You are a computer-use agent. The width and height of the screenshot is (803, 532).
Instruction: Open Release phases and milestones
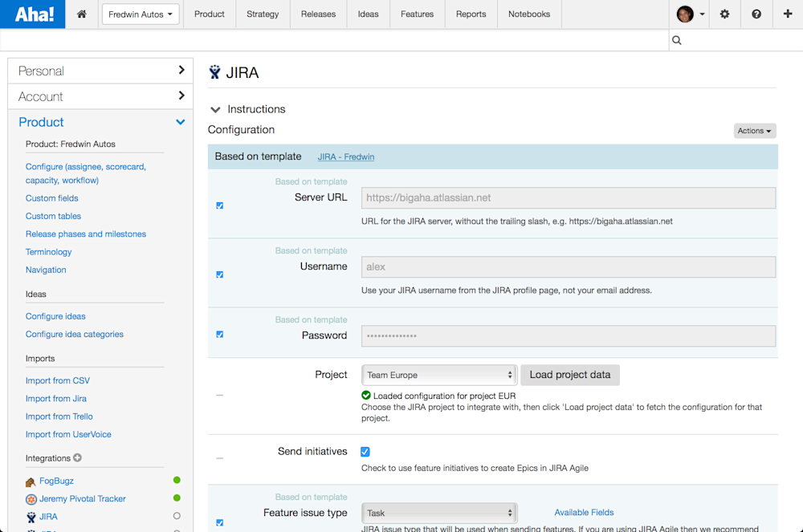point(86,234)
